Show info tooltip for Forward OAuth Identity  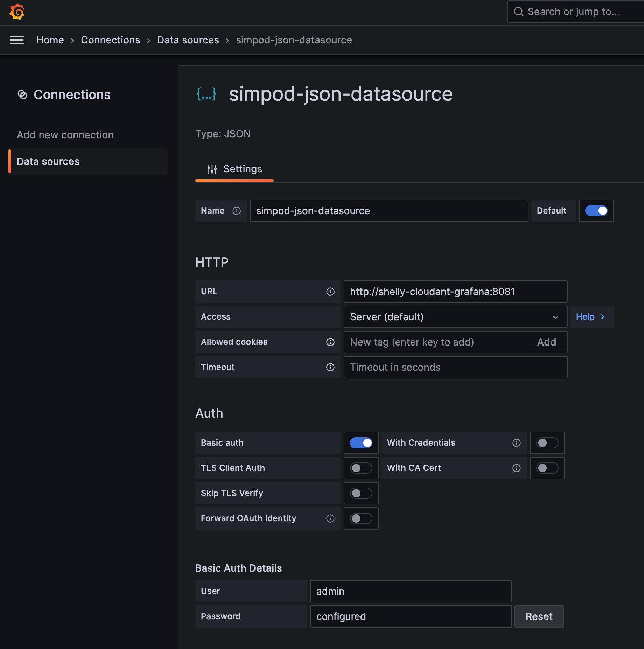pos(330,518)
